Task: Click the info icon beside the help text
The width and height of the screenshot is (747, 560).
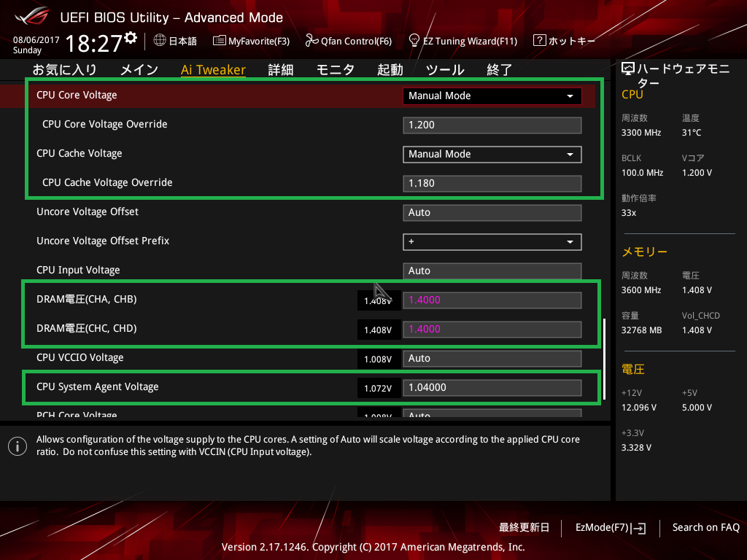Action: 18,446
